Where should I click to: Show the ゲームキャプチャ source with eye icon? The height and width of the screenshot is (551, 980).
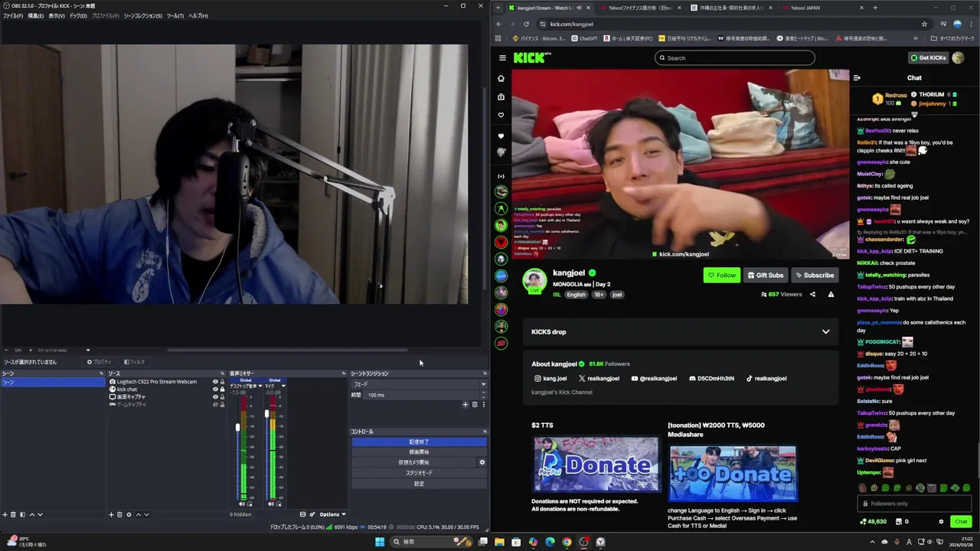(215, 404)
